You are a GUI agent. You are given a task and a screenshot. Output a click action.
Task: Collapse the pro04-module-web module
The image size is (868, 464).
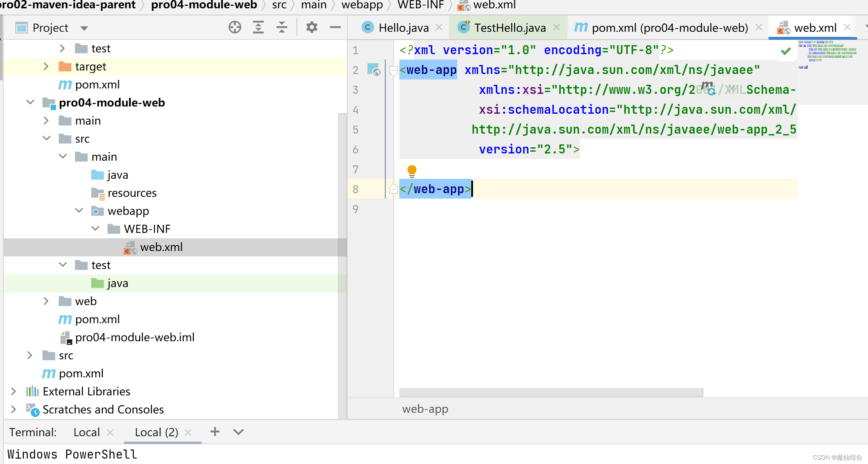(30, 103)
